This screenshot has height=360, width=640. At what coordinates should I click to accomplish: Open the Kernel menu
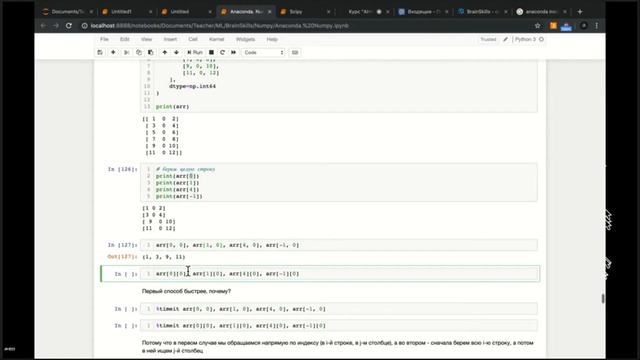(x=216, y=39)
